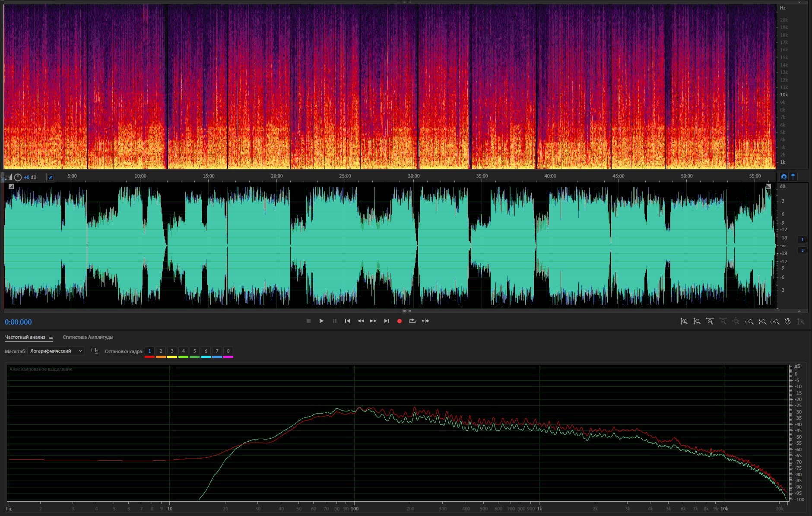
Task: Toggle headphone preview icon beside timeline
Action: click(x=783, y=177)
